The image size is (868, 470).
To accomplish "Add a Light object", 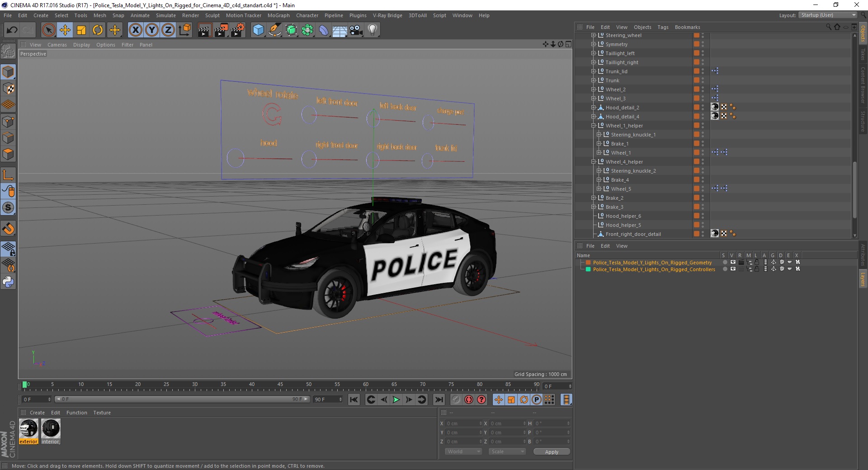I will [373, 30].
